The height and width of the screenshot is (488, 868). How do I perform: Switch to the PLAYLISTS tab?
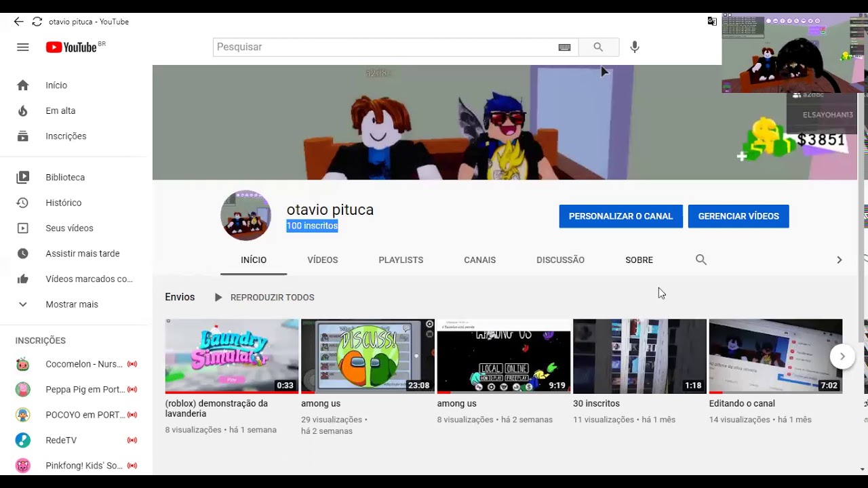click(x=401, y=260)
